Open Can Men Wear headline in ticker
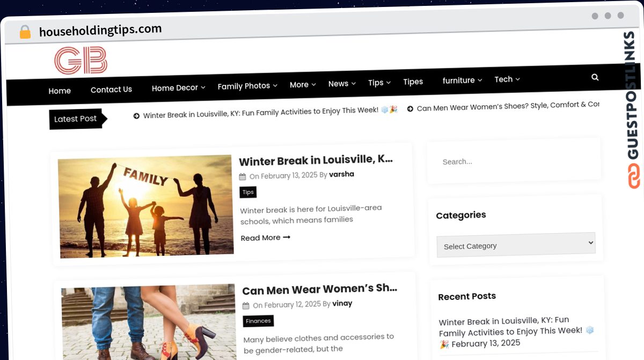Image resolution: width=644 pixels, height=360 pixels. [x=508, y=106]
